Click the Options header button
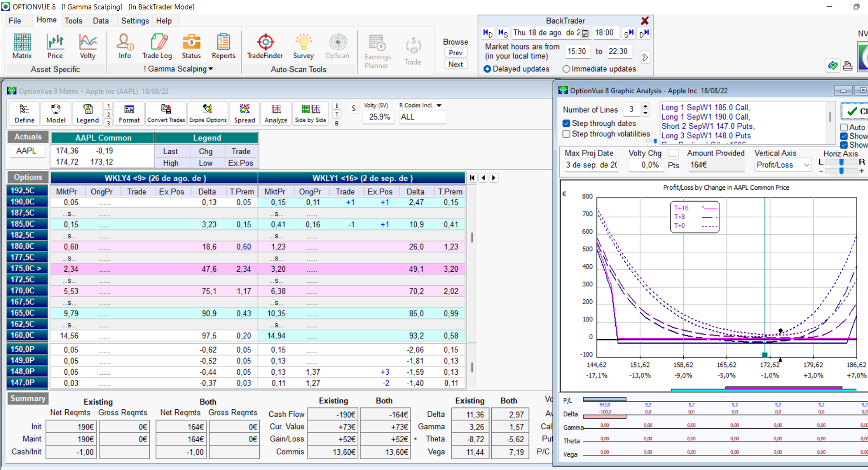The height and width of the screenshot is (470, 868). click(28, 177)
